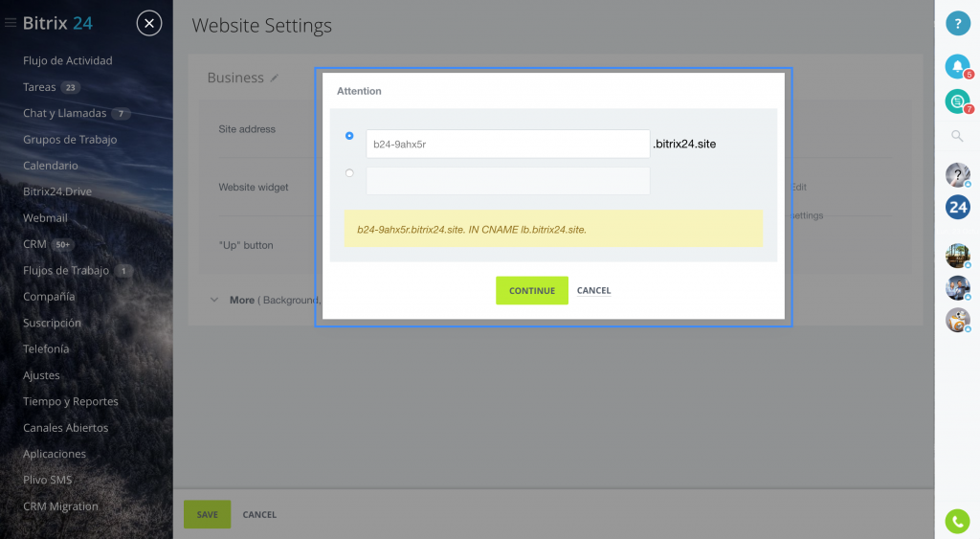Open the man in blue shirt avatar contact
This screenshot has height=539, width=980.
tap(957, 287)
